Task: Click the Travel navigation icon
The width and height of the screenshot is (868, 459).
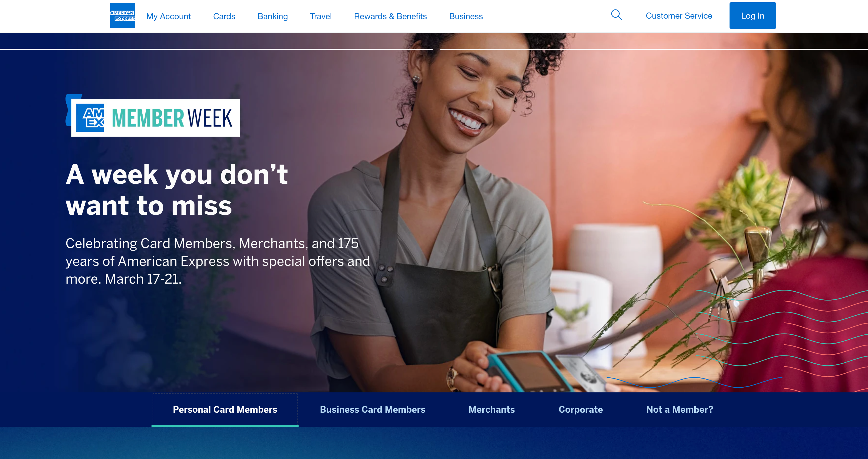Action: coord(320,16)
